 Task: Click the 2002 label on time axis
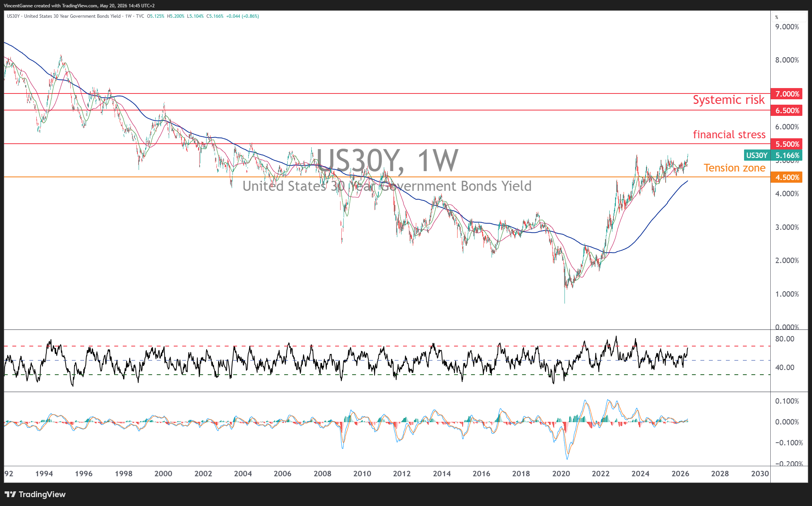203,474
